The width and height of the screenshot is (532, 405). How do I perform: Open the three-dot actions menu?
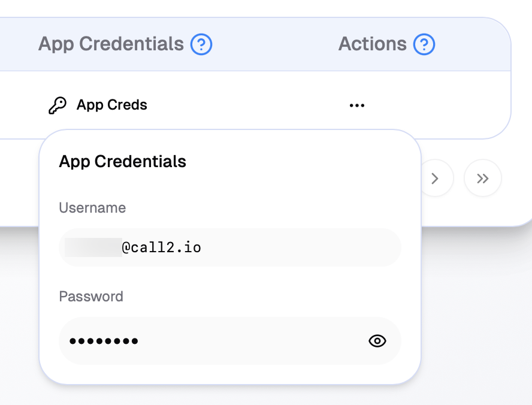[x=357, y=105]
